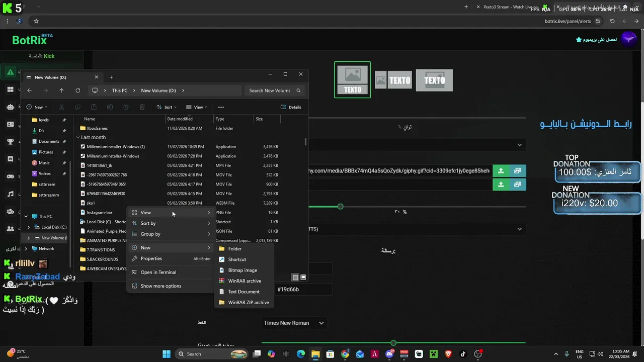Open the New dropdown in Explorer toolbar

pos(36,107)
